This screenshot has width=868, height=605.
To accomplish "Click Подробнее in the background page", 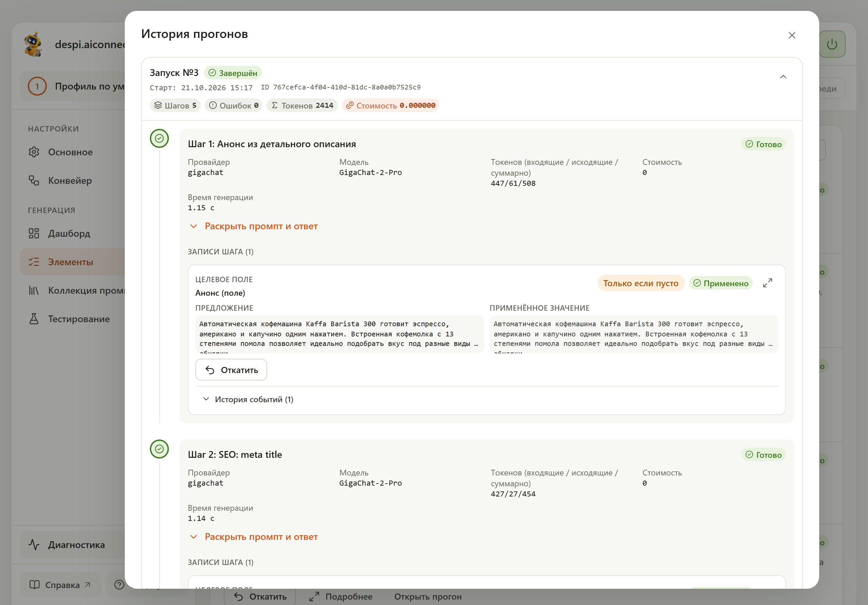I will (341, 596).
